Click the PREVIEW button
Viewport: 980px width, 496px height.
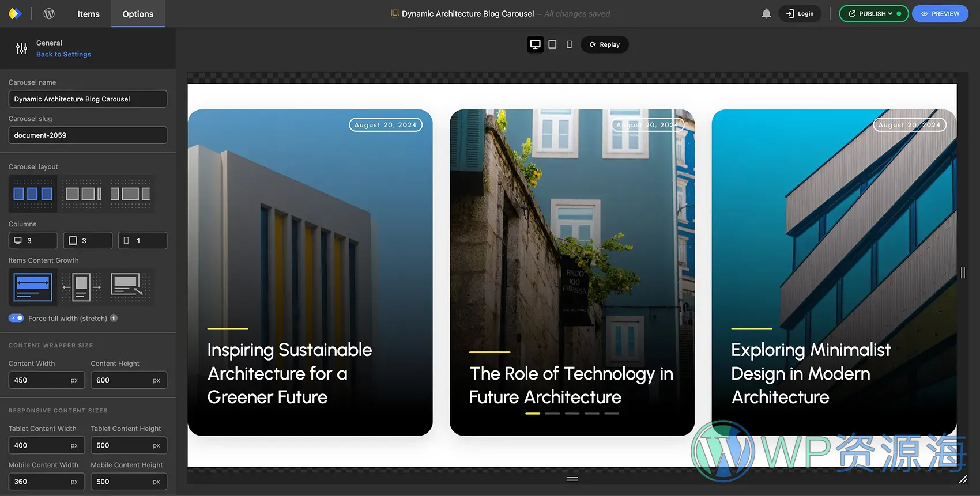(940, 13)
